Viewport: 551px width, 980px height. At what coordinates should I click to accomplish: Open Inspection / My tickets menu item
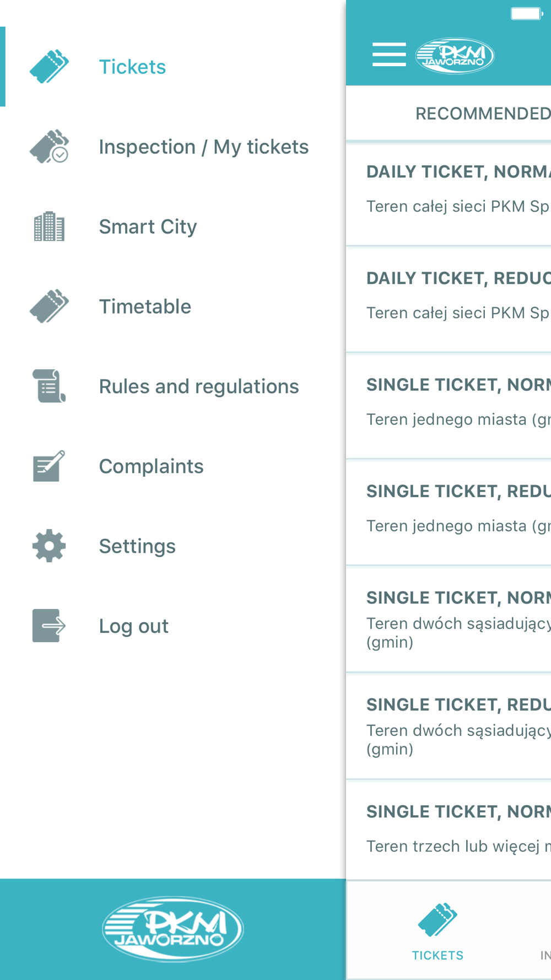(x=203, y=147)
